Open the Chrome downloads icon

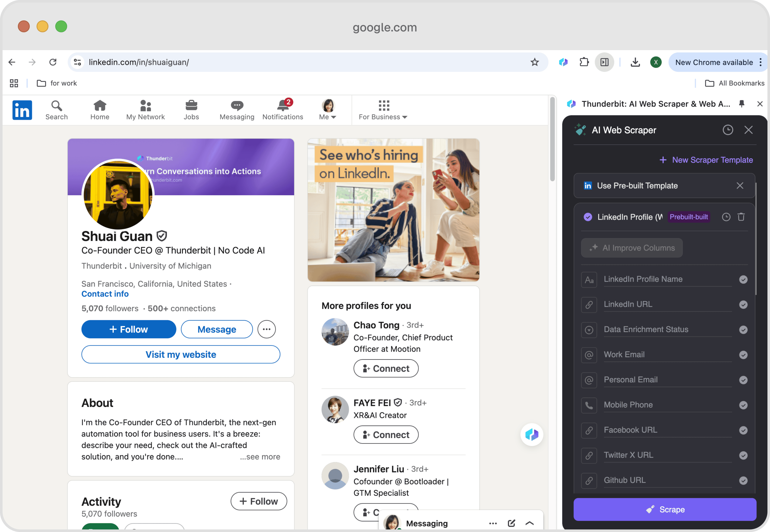click(x=635, y=62)
